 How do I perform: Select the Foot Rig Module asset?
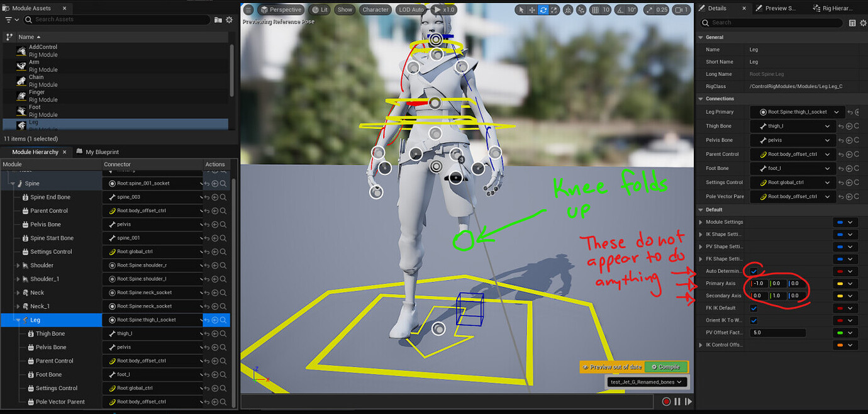tap(116, 111)
